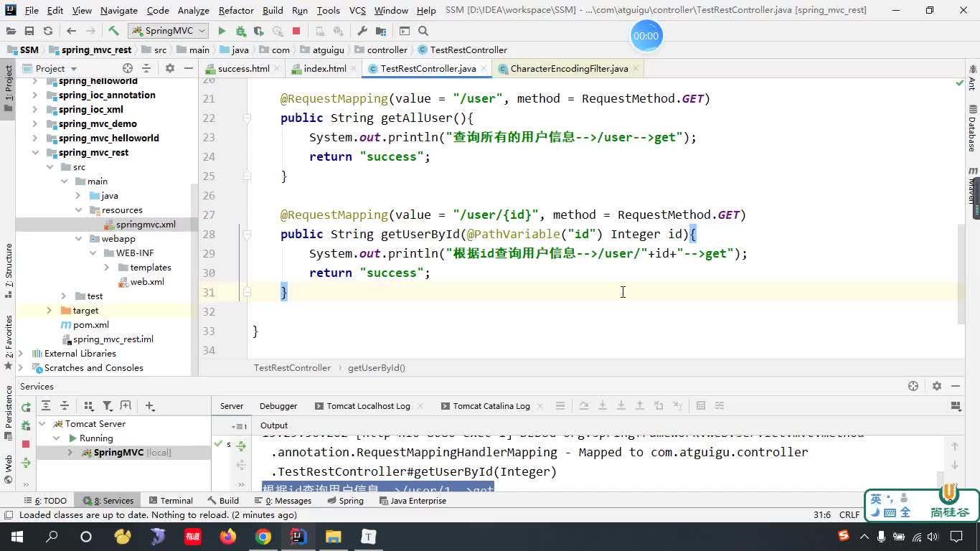Open the Navigate menu
980x551 pixels.
coord(119,10)
